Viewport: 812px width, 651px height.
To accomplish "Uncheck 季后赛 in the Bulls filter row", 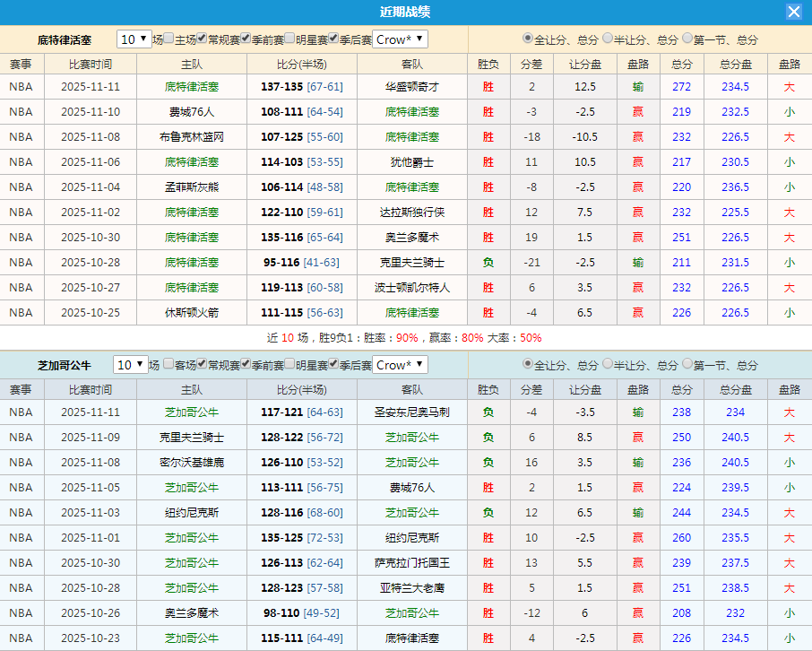I will coord(333,365).
